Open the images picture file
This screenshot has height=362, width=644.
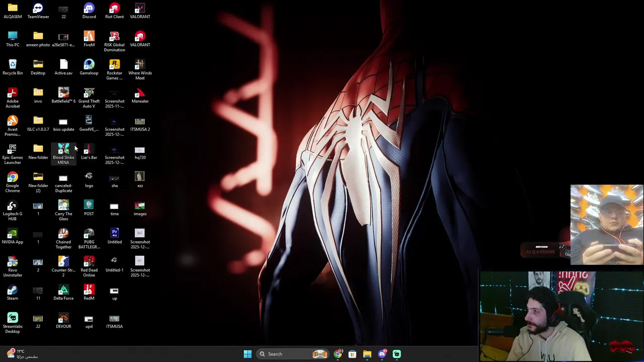140,208
